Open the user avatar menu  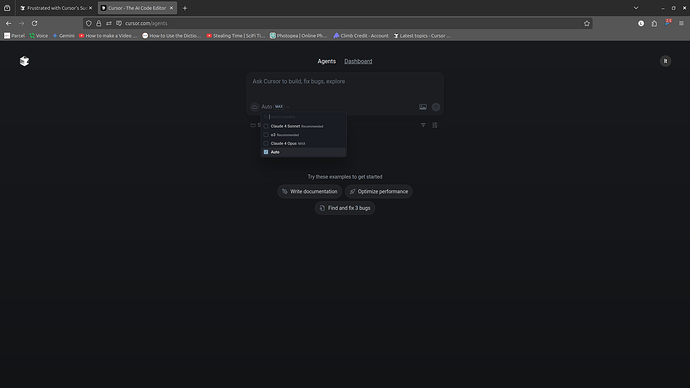click(665, 61)
